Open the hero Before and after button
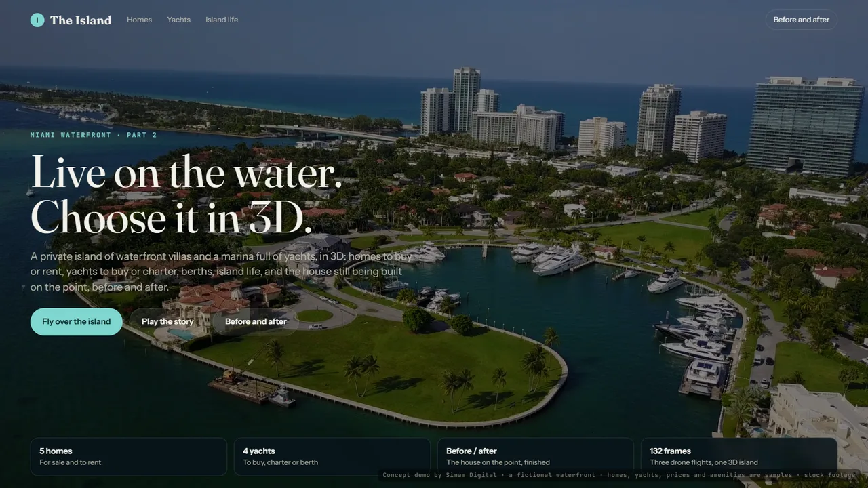The width and height of the screenshot is (868, 488). coord(256,322)
